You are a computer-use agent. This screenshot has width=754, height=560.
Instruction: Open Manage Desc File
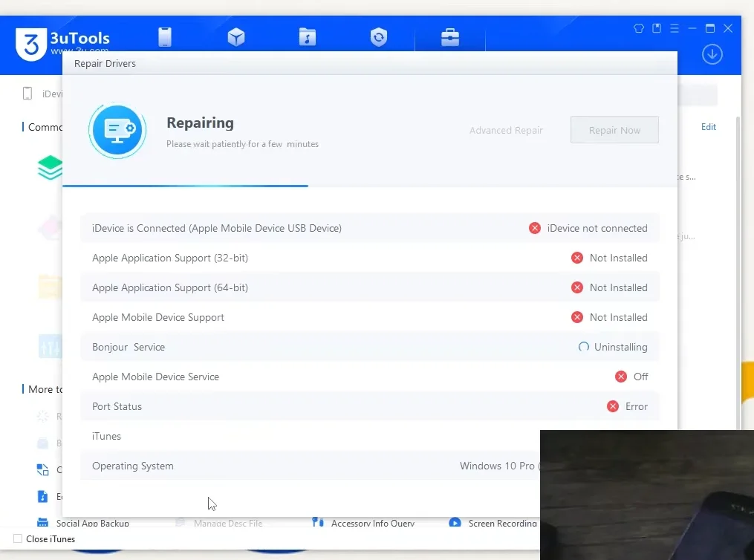[228, 523]
